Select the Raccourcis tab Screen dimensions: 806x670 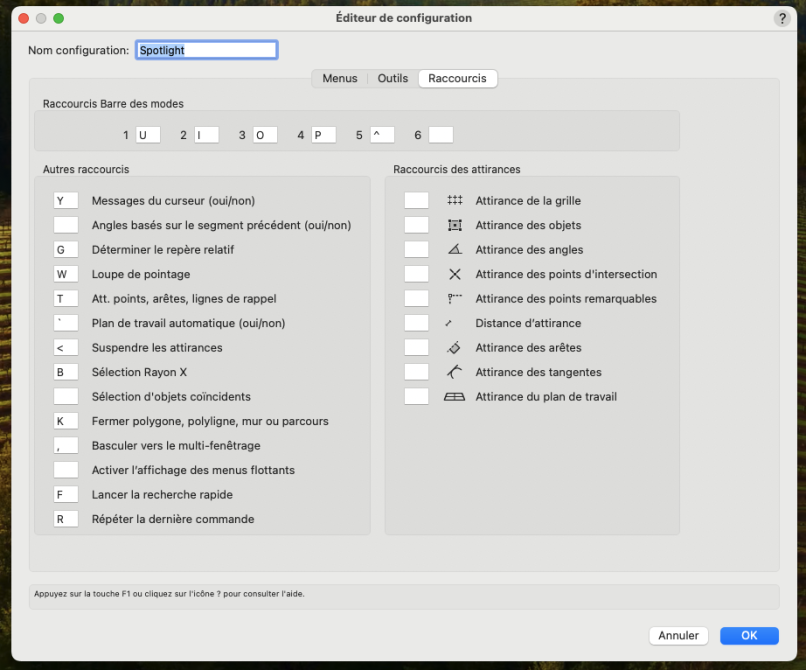pyautogui.click(x=457, y=78)
